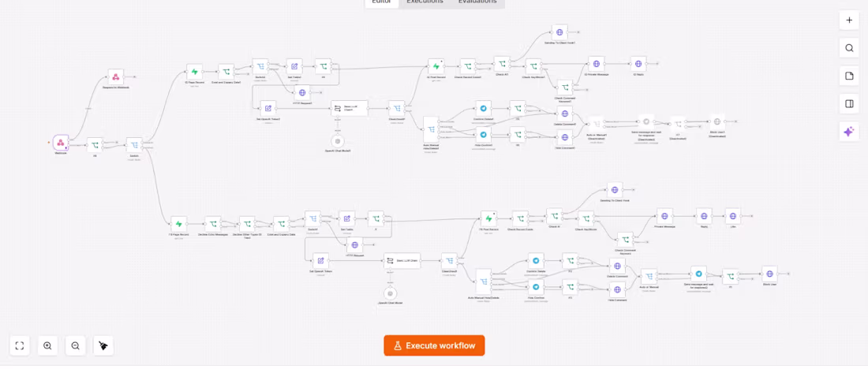Open the AI assistant sparkle icon

coord(848,132)
